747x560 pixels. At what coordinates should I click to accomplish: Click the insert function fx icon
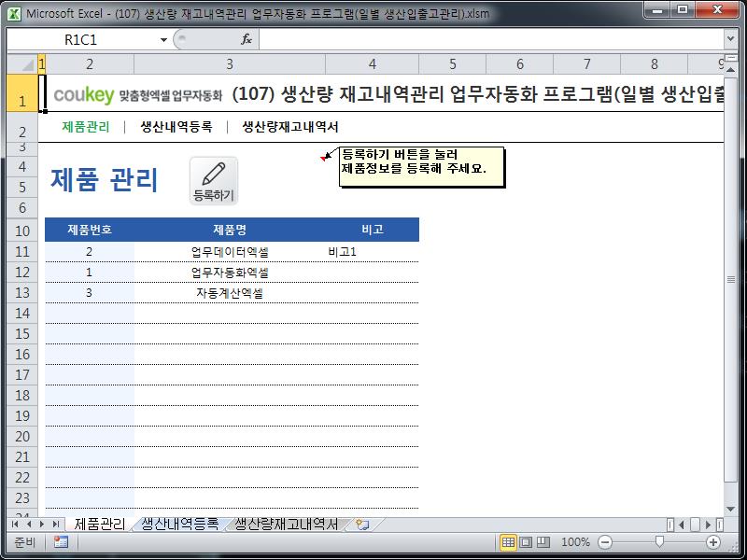coord(247,39)
